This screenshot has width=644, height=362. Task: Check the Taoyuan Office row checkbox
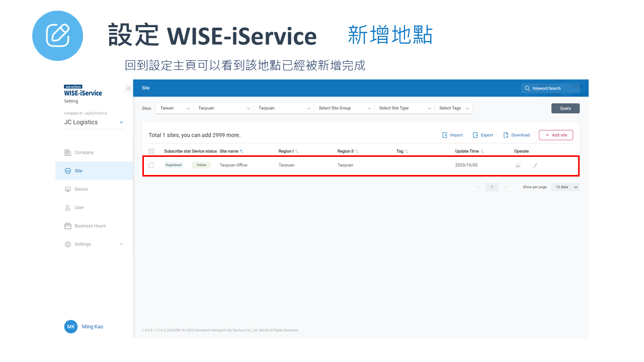click(x=151, y=165)
